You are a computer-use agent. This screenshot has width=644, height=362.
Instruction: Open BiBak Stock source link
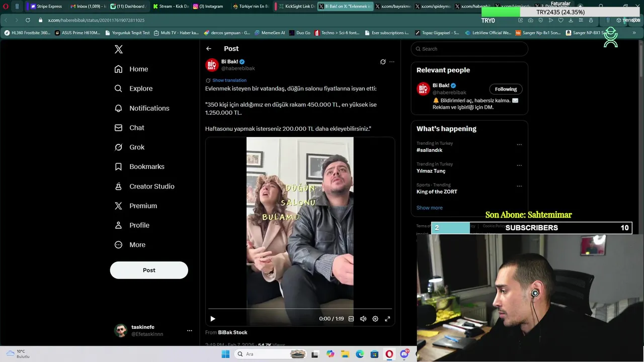pyautogui.click(x=232, y=332)
